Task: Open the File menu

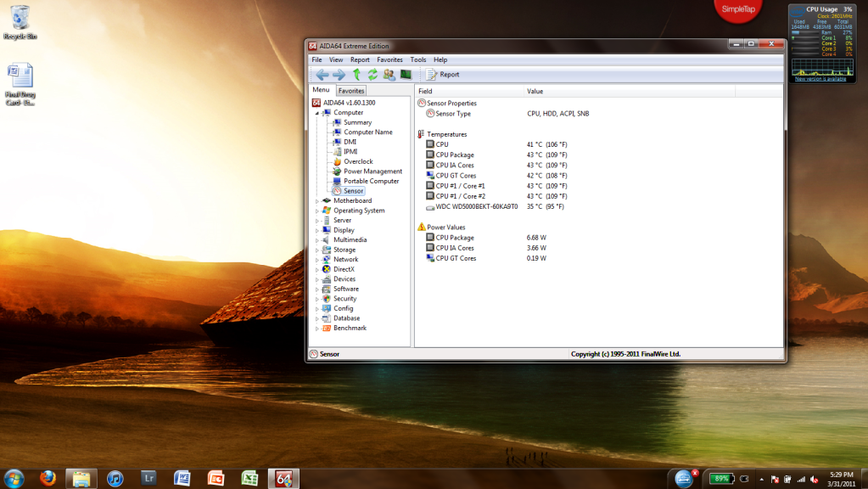Action: 316,59
